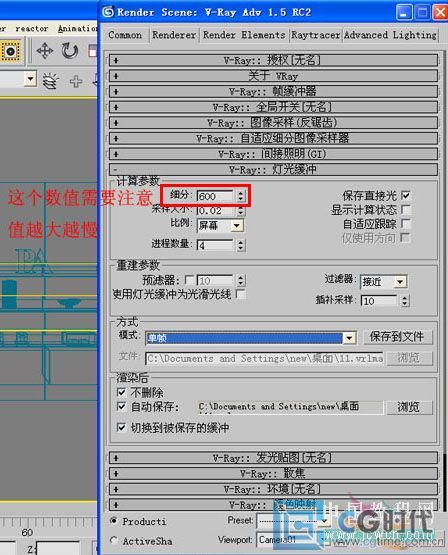The height and width of the screenshot is (555, 448).
Task: Open the Viewport dropdown showing Camera01
Action: click(x=293, y=540)
